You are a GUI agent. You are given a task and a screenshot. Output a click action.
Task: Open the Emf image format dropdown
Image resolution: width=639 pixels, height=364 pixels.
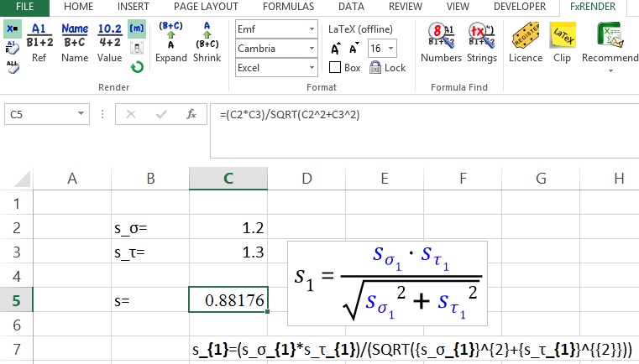(311, 29)
